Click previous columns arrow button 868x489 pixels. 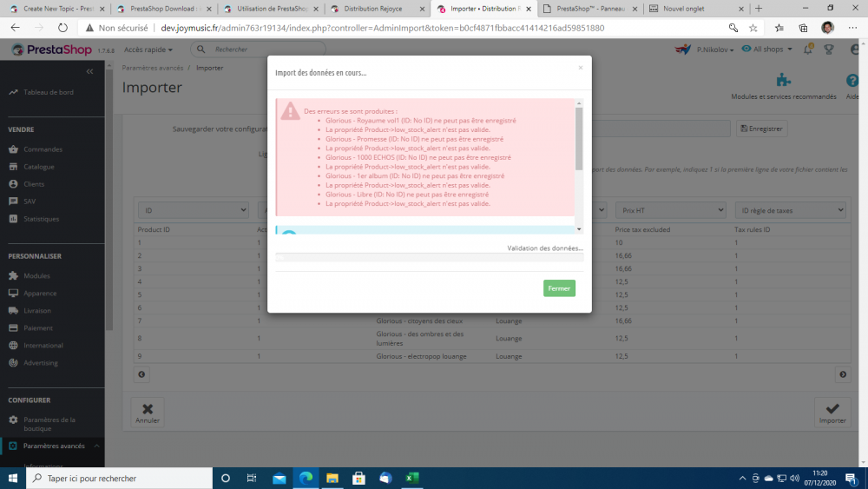pyautogui.click(x=141, y=374)
